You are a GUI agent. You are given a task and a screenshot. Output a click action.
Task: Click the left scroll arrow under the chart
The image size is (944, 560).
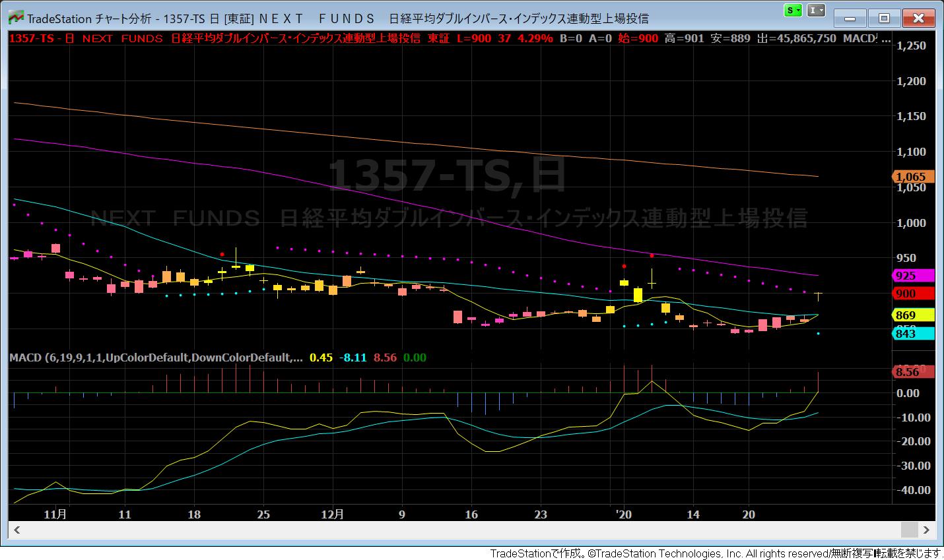(x=17, y=529)
